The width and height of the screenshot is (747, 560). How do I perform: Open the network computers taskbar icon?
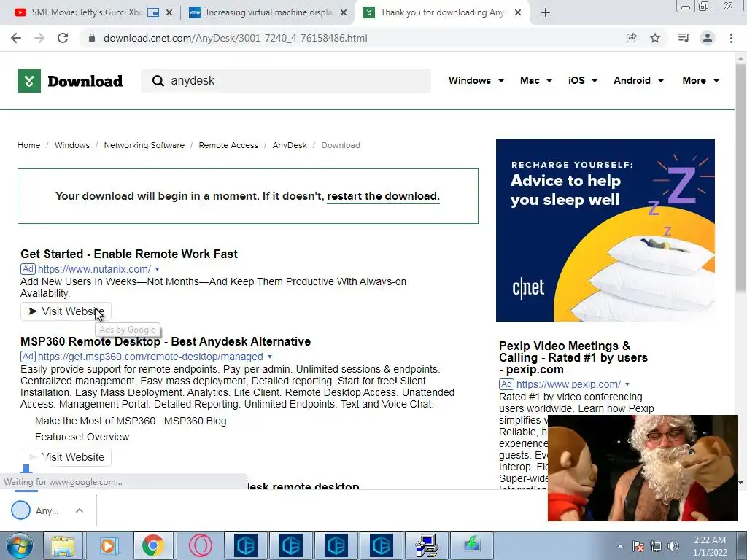[426, 545]
